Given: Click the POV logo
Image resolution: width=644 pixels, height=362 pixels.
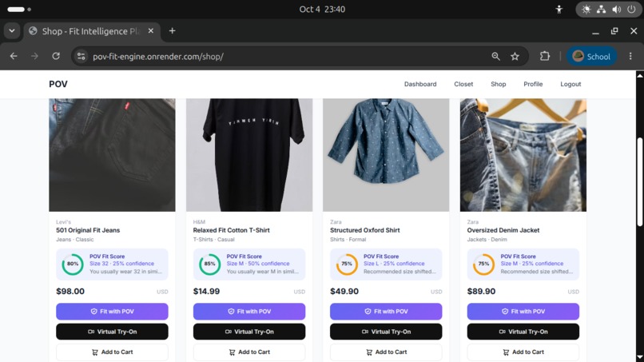Looking at the screenshot, I should point(58,84).
